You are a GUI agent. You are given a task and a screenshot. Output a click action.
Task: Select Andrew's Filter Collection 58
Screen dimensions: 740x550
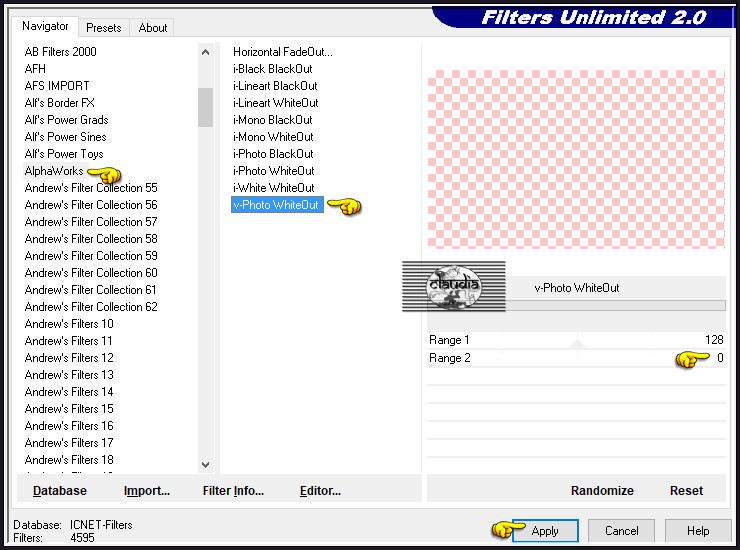click(91, 239)
